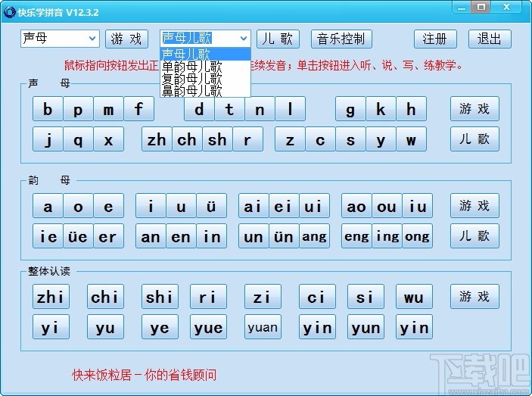532x396 pixels.
Task: Select the initial x button
Action: pos(108,139)
